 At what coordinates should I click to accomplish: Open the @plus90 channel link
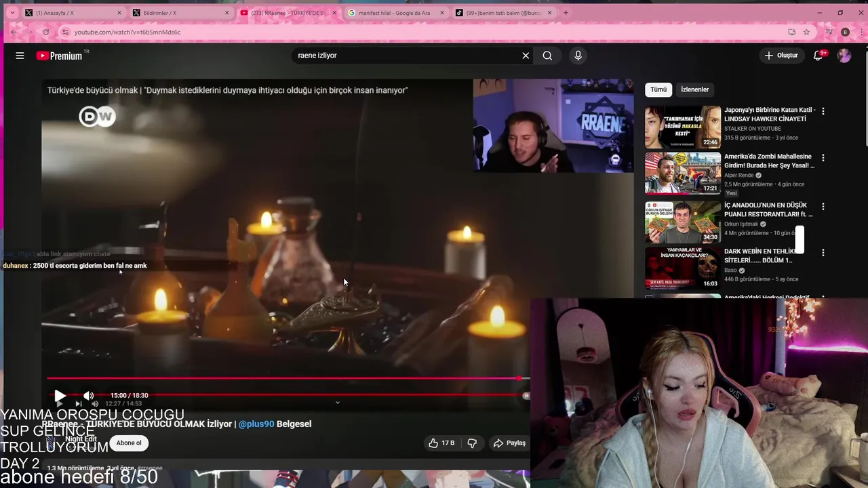click(256, 424)
